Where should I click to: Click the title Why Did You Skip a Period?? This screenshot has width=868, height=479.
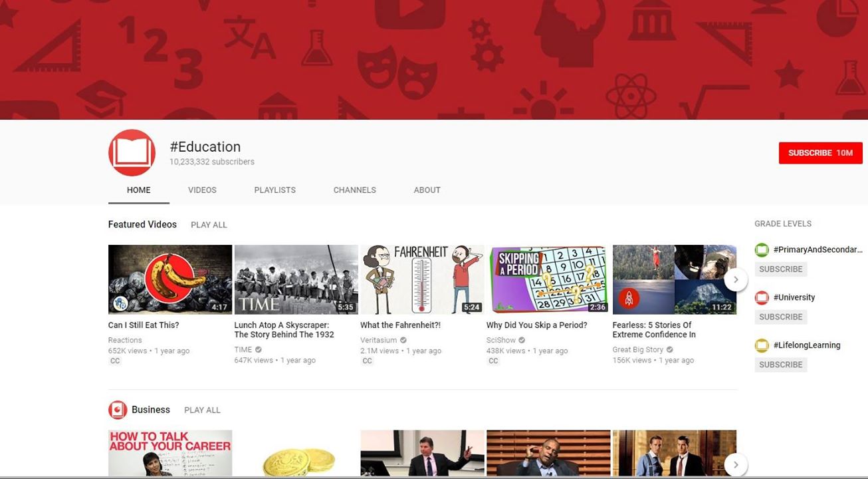(x=537, y=325)
